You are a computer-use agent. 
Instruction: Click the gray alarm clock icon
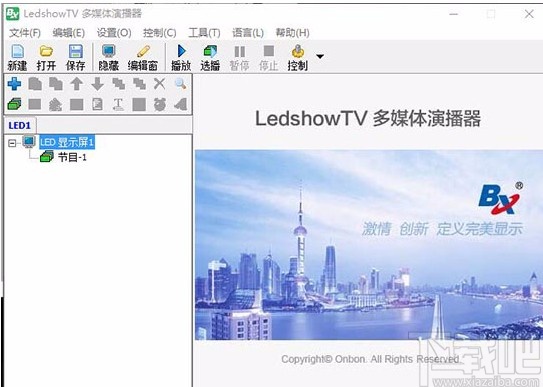160,104
